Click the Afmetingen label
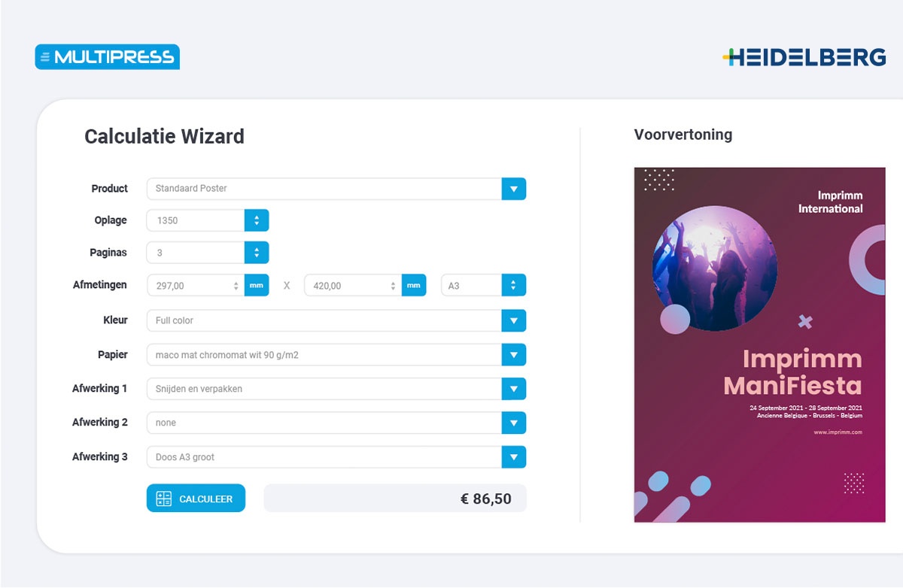This screenshot has height=588, width=903. [100, 285]
